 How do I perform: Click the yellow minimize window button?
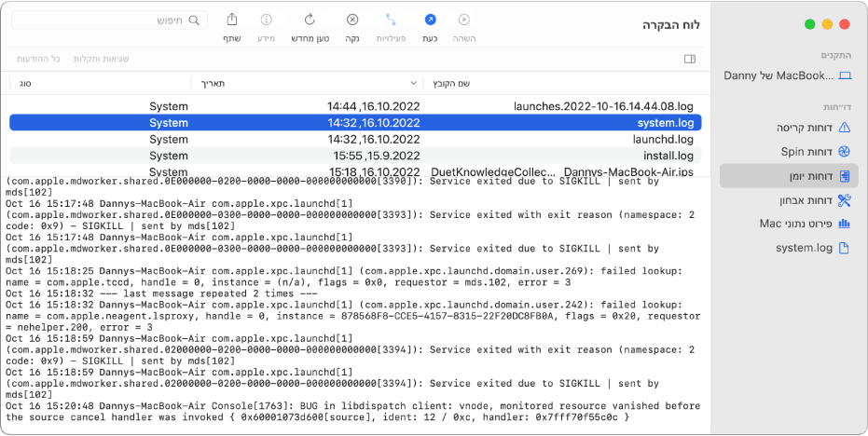point(827,24)
